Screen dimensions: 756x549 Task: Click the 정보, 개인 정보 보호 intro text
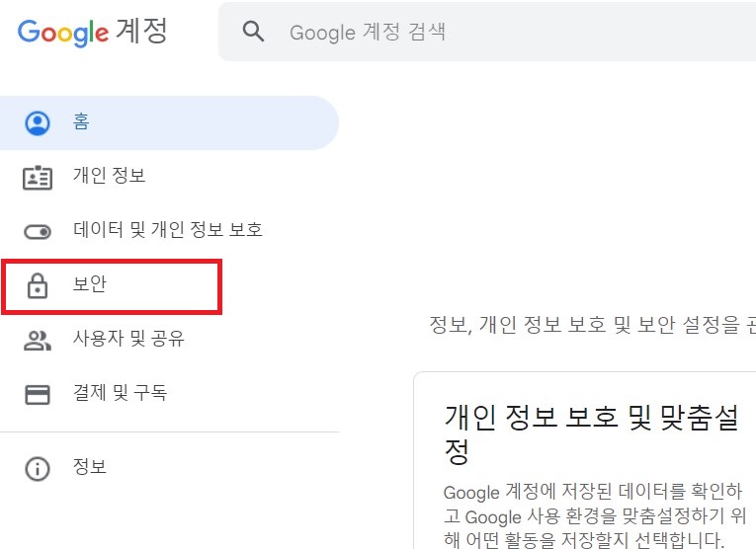click(593, 325)
